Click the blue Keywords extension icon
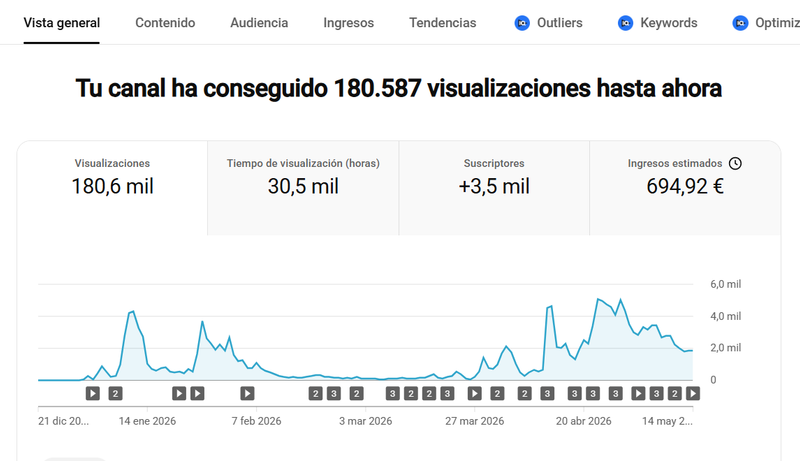 click(626, 23)
